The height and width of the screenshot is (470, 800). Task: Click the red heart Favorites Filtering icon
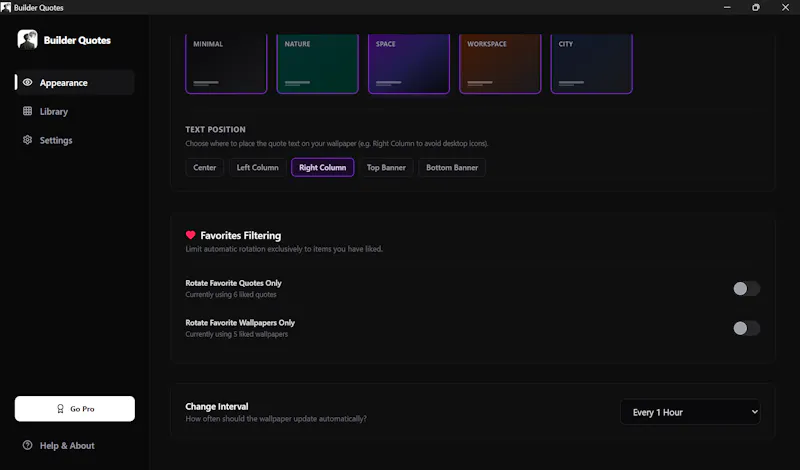(x=190, y=235)
